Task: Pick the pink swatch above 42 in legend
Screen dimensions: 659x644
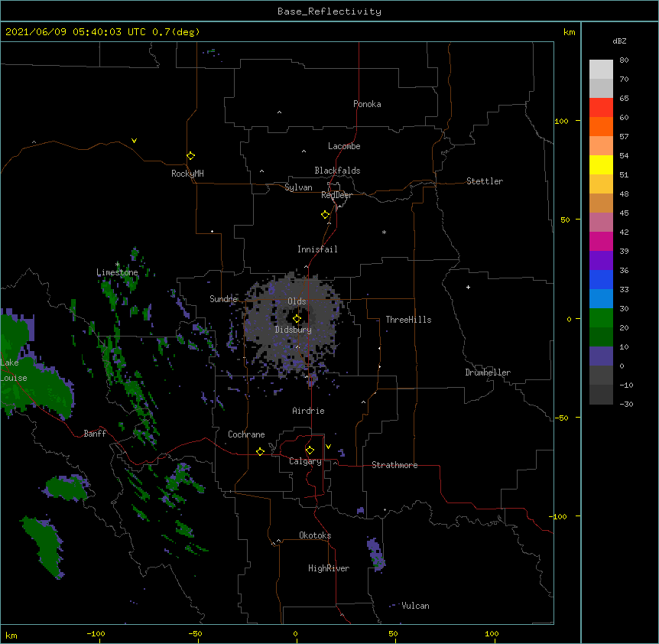Action: [x=601, y=223]
